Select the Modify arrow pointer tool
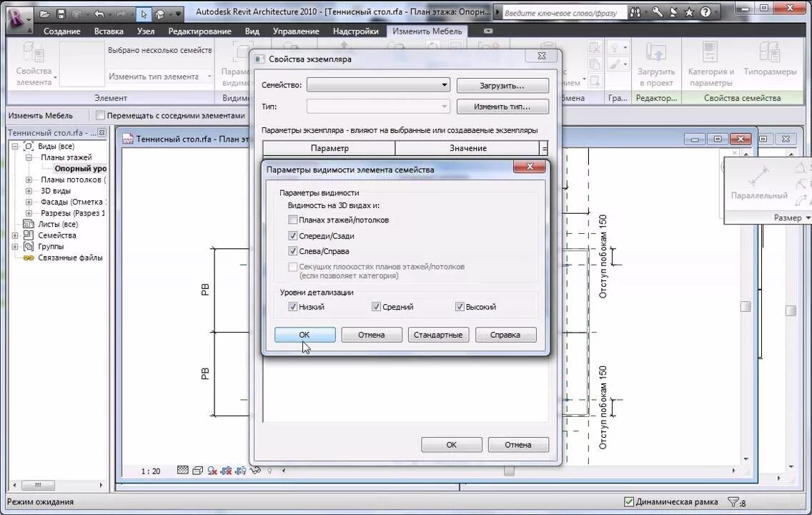This screenshot has width=812, height=515. coord(144,14)
